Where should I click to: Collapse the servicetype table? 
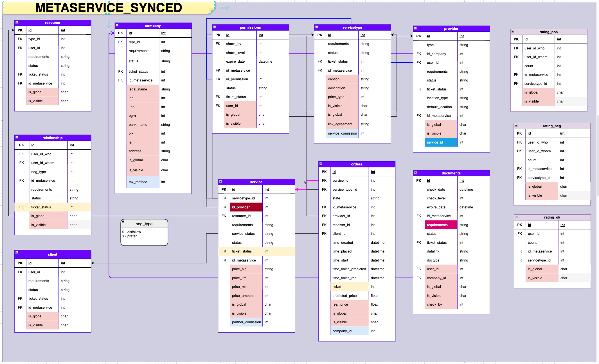pos(316,27)
